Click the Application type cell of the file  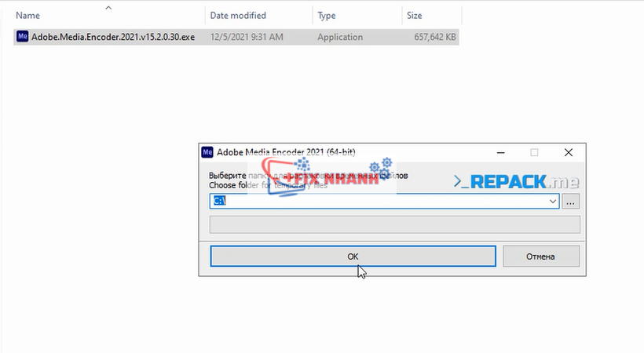coord(340,37)
